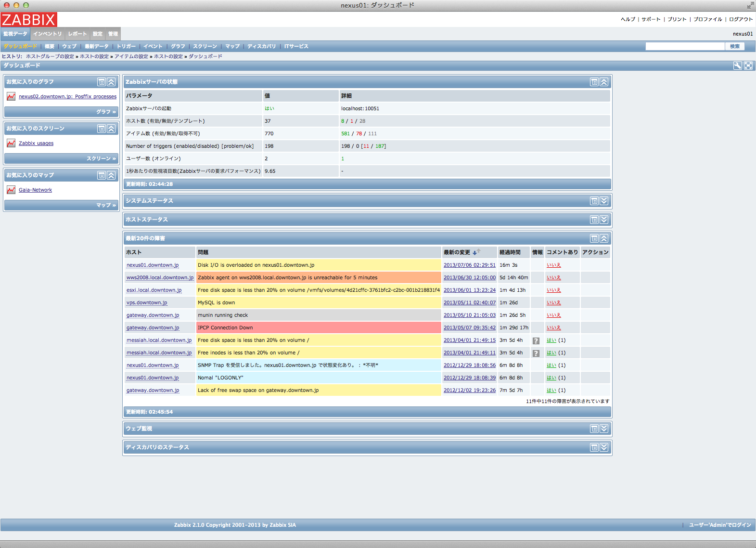The height and width of the screenshot is (548, 756).
Task: Click 'localhost:10051' detail value
Action: coord(360,108)
